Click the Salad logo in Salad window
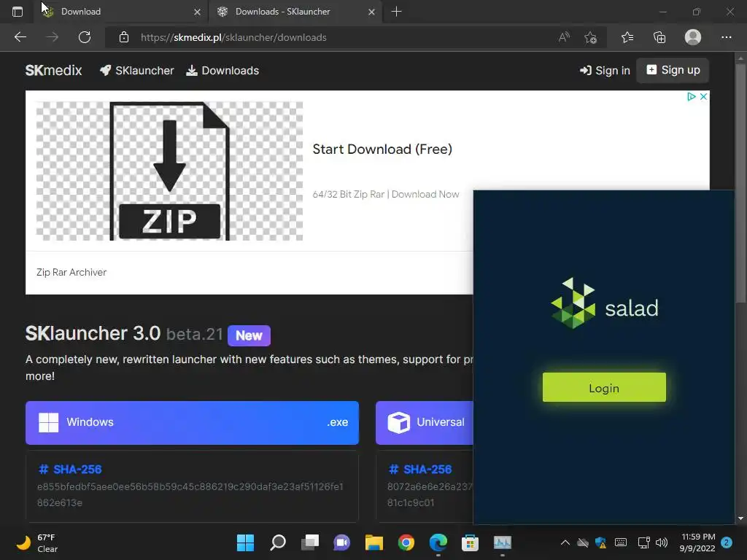Viewport: 747px width, 560px height. [x=604, y=304]
